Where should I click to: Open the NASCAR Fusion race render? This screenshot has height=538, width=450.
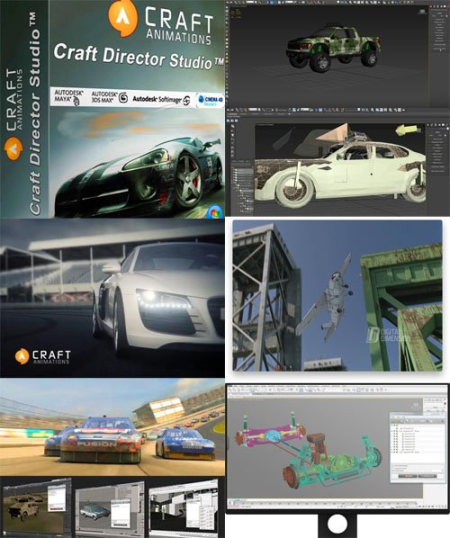(x=112, y=427)
